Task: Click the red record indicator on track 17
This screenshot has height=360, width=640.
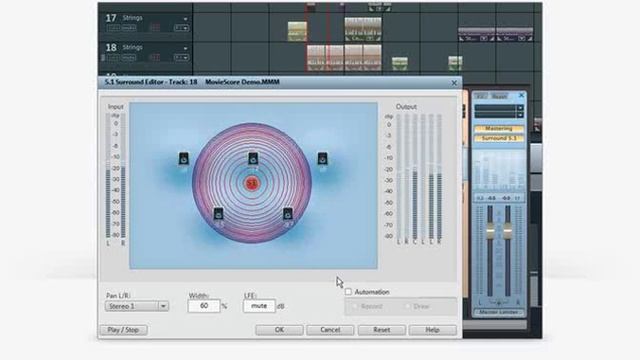Action: pyautogui.click(x=155, y=28)
